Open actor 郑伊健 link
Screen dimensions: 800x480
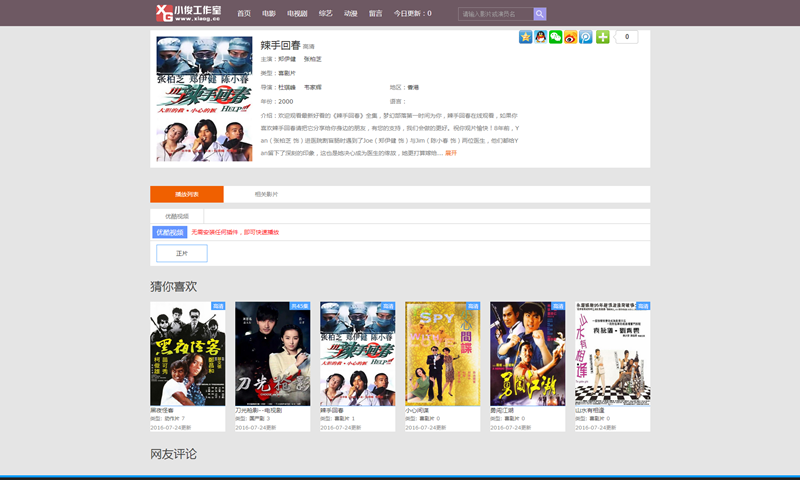coord(287,59)
